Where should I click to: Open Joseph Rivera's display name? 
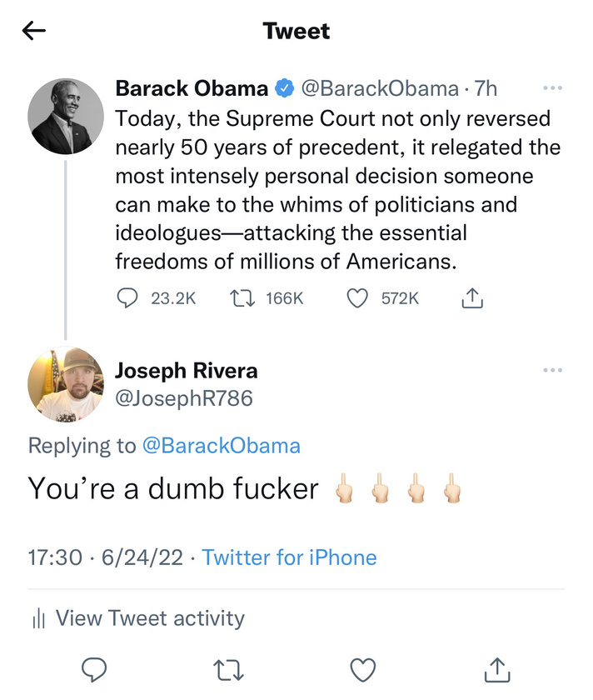point(187,371)
